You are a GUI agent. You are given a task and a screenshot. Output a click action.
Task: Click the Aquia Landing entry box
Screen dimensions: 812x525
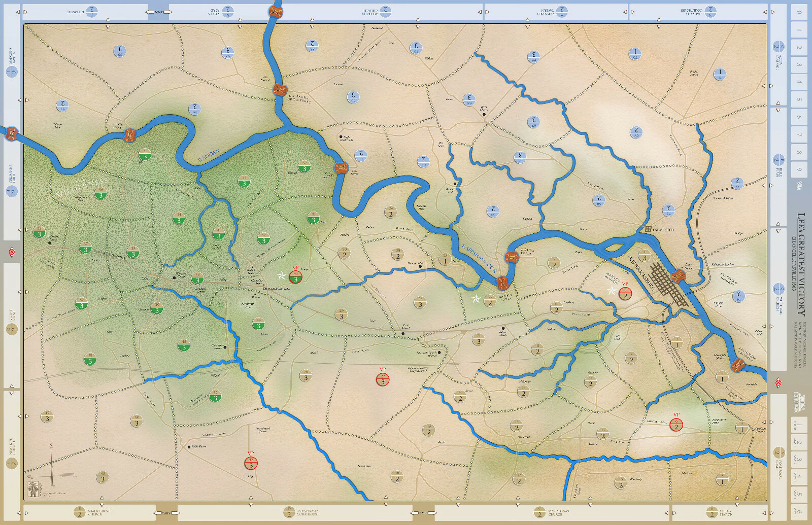click(778, 55)
